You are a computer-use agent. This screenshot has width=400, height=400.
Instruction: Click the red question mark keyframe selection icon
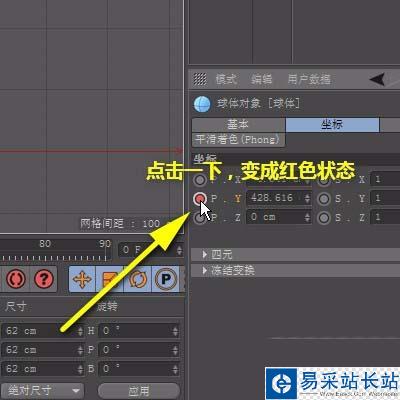(x=44, y=279)
